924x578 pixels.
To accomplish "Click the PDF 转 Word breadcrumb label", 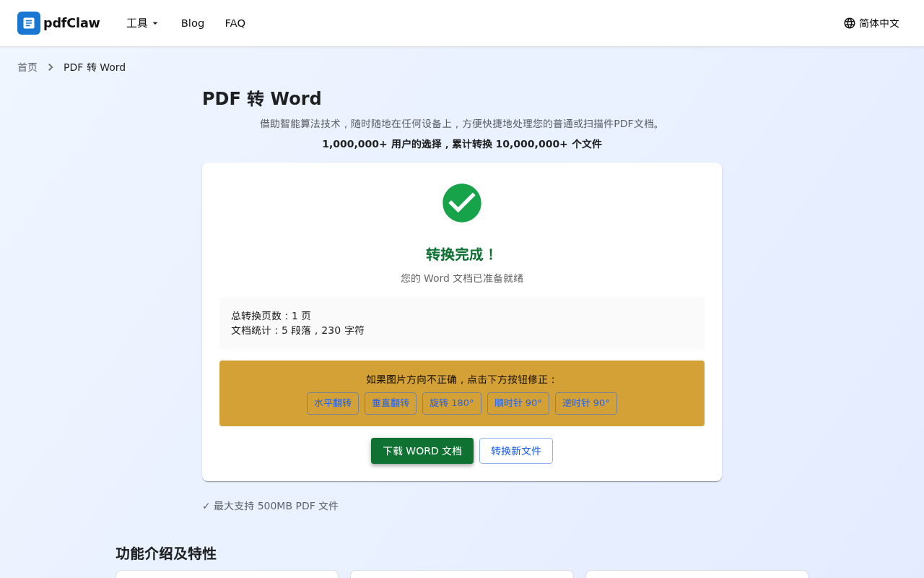I will (95, 66).
